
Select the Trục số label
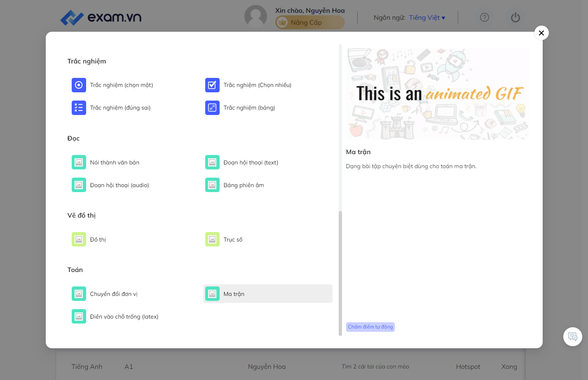(x=233, y=239)
